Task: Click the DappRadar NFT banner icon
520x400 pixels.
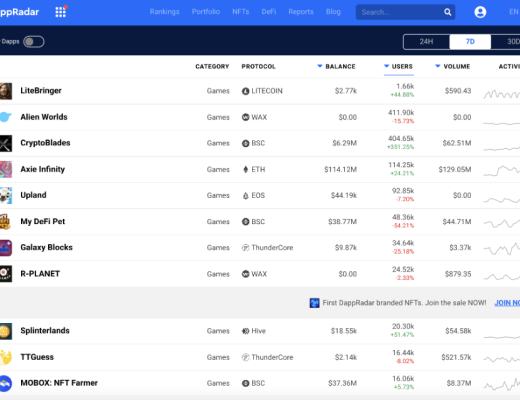Action: point(314,303)
